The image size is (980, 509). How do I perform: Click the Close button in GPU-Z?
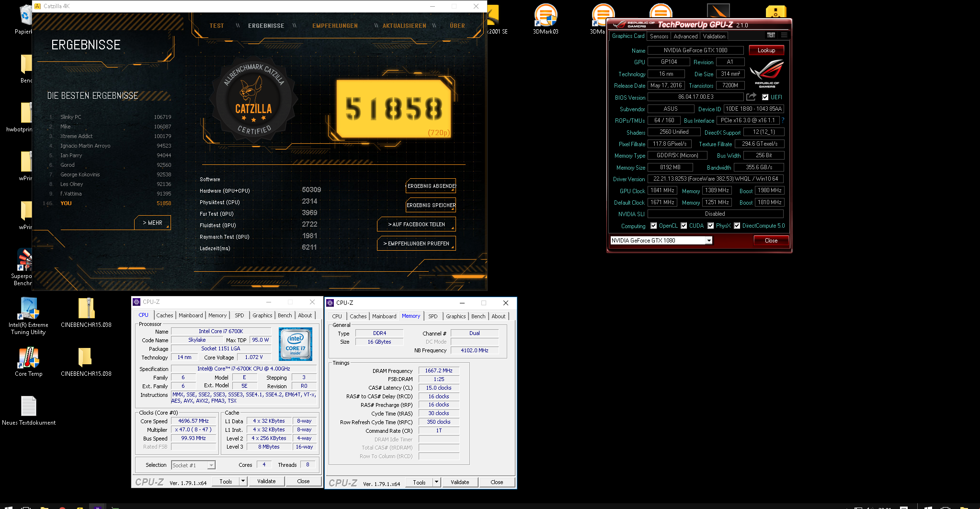[x=771, y=241]
